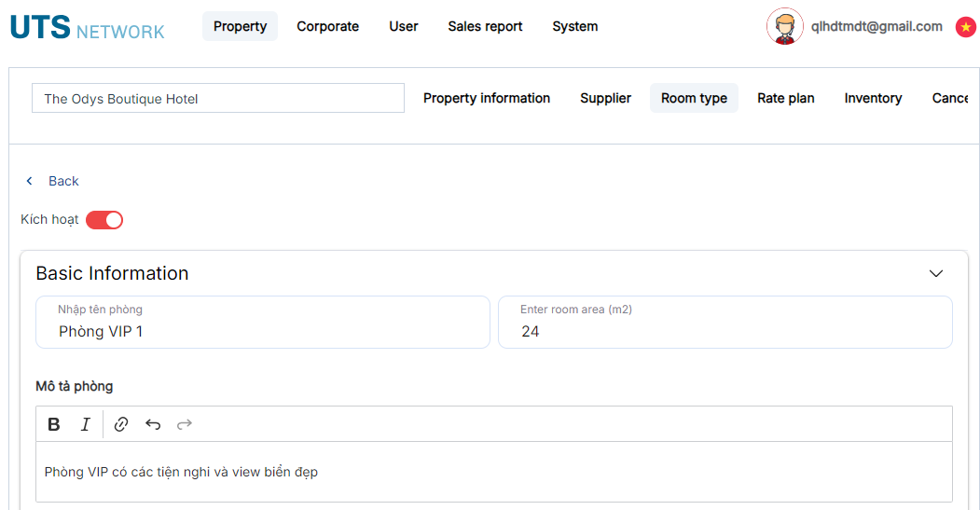980x510 pixels.
Task: Open the qlhdtmdt@gmail.com account menu
Action: (x=876, y=26)
